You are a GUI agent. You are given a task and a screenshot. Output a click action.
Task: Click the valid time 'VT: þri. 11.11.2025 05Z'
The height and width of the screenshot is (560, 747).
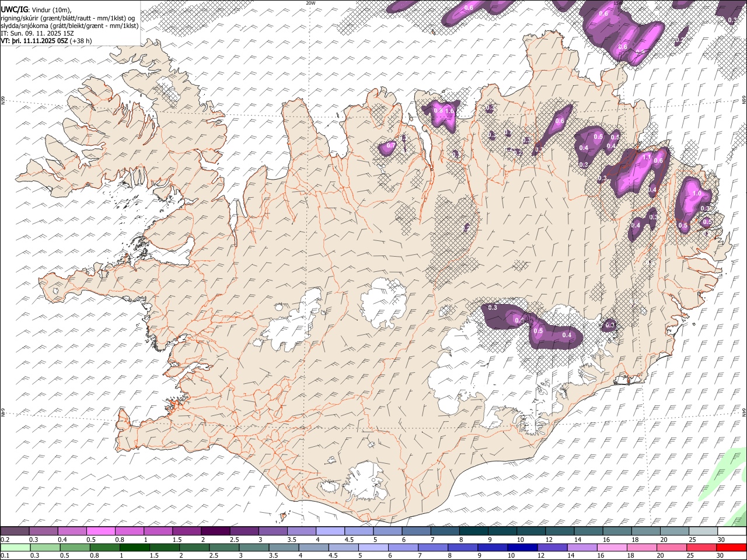(x=34, y=41)
